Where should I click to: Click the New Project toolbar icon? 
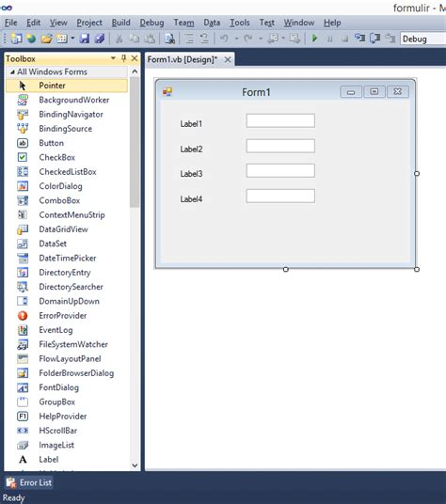point(16,39)
